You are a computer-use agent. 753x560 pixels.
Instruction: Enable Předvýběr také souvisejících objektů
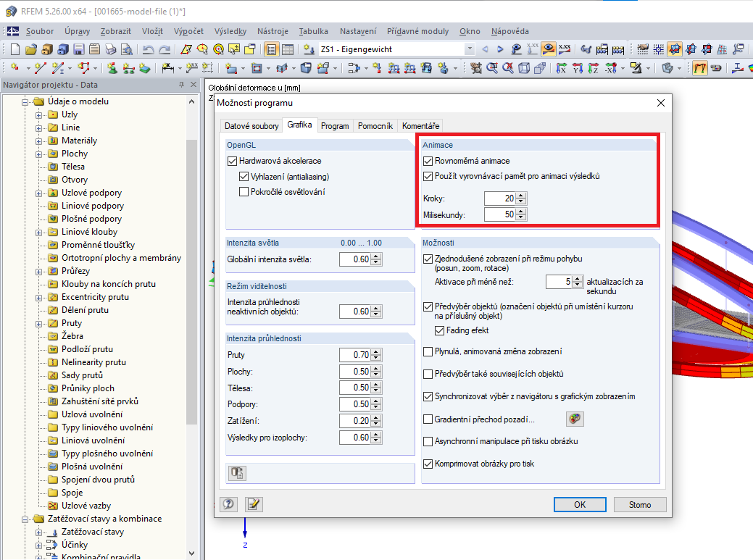[428, 374]
